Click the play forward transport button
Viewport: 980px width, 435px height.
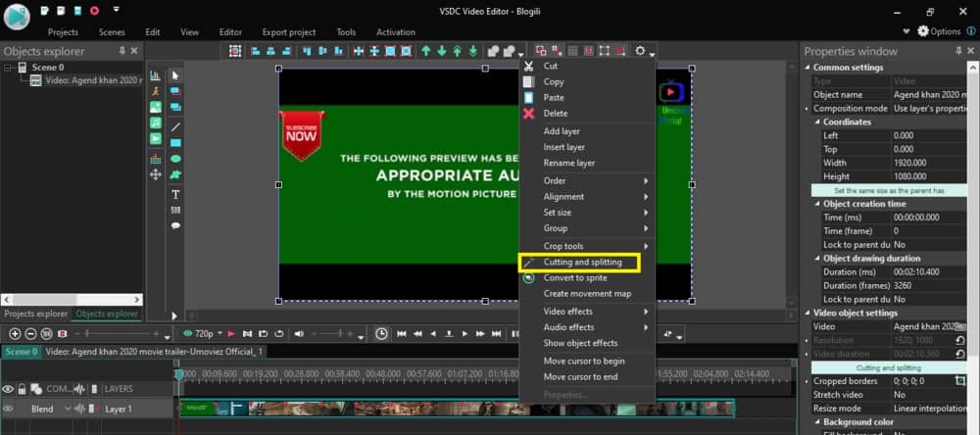pyautogui.click(x=465, y=334)
